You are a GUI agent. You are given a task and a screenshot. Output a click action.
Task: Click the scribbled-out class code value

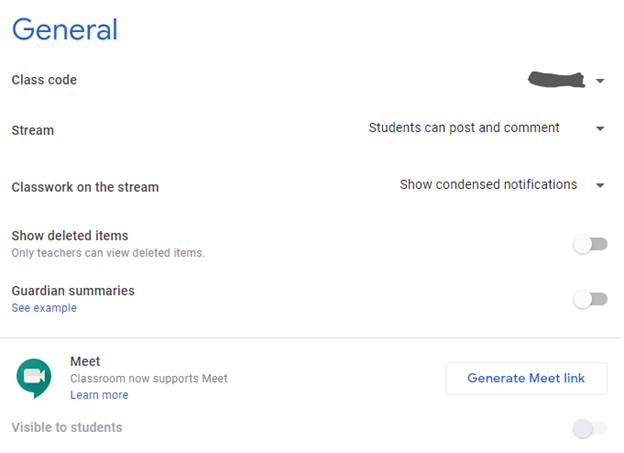(x=557, y=79)
